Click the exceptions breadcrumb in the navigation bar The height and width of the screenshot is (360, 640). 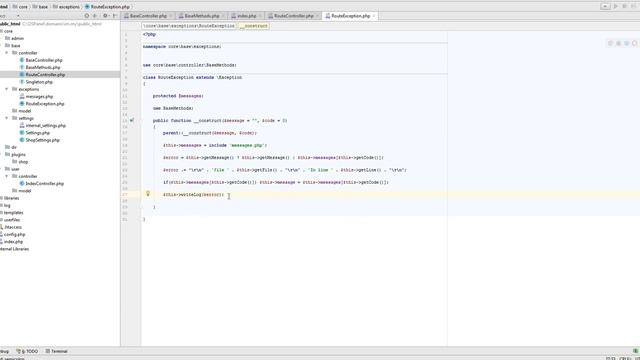[66, 7]
